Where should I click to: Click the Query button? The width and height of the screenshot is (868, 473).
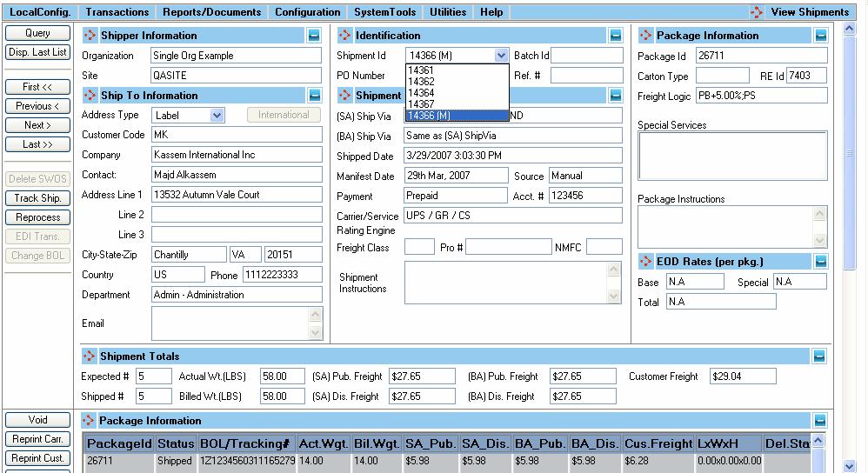[x=37, y=33]
